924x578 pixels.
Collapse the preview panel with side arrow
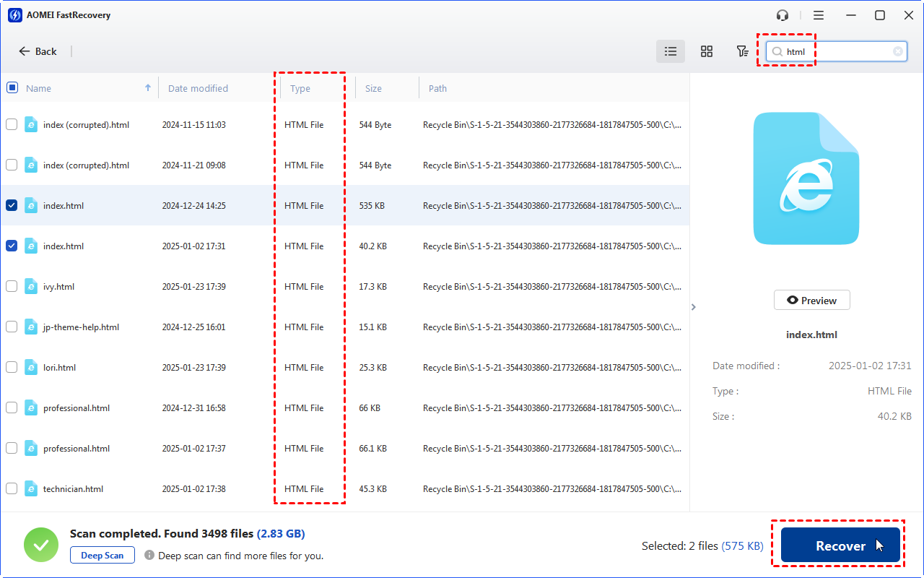pos(694,307)
